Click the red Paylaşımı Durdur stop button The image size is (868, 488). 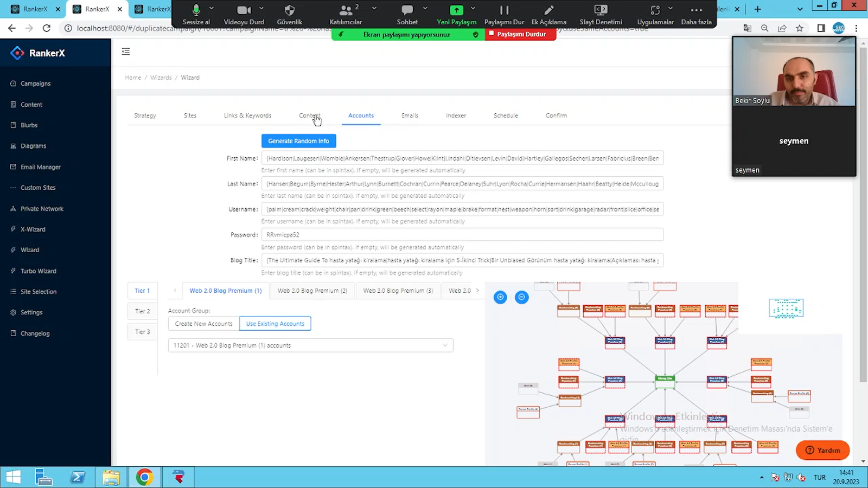(x=520, y=34)
